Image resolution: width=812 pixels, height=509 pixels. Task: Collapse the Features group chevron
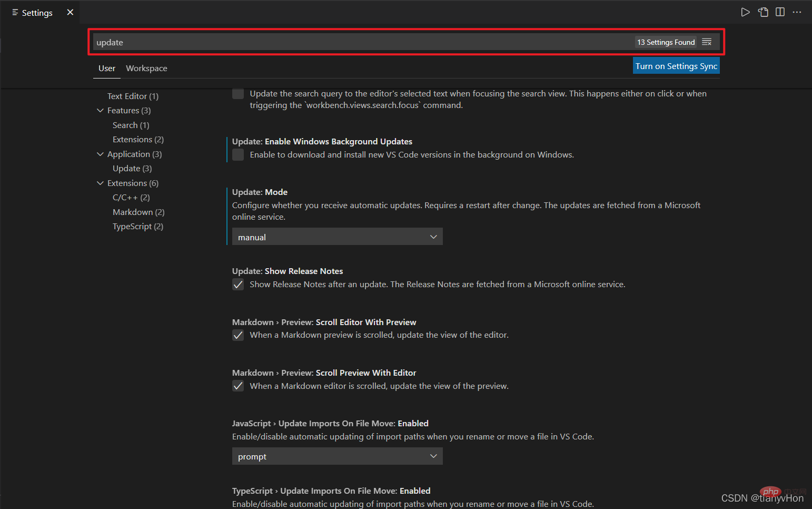click(101, 111)
